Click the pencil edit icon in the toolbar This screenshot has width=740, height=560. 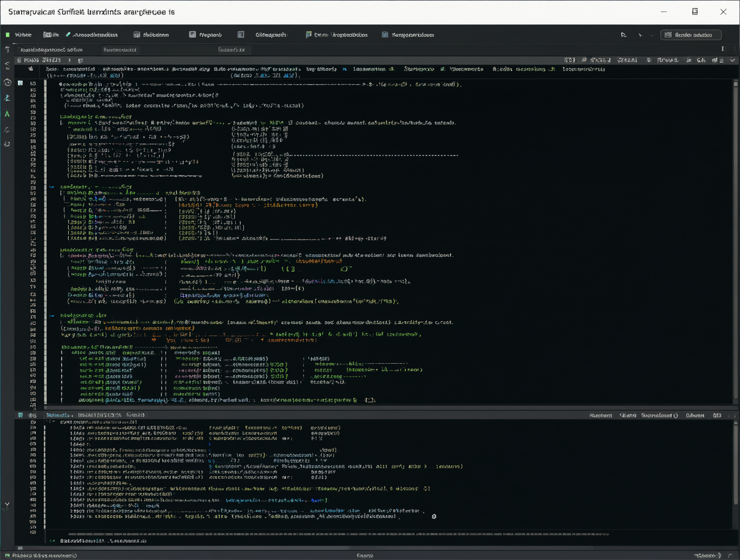click(x=68, y=35)
